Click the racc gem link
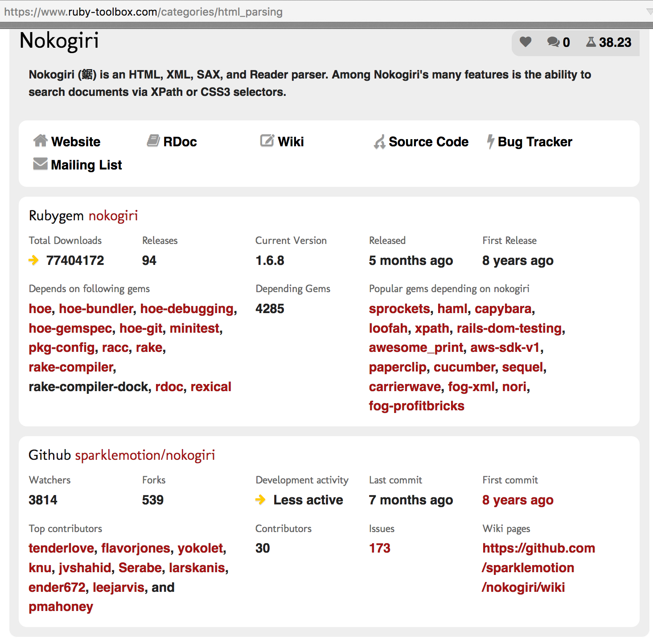The image size is (653, 644). pyautogui.click(x=115, y=348)
